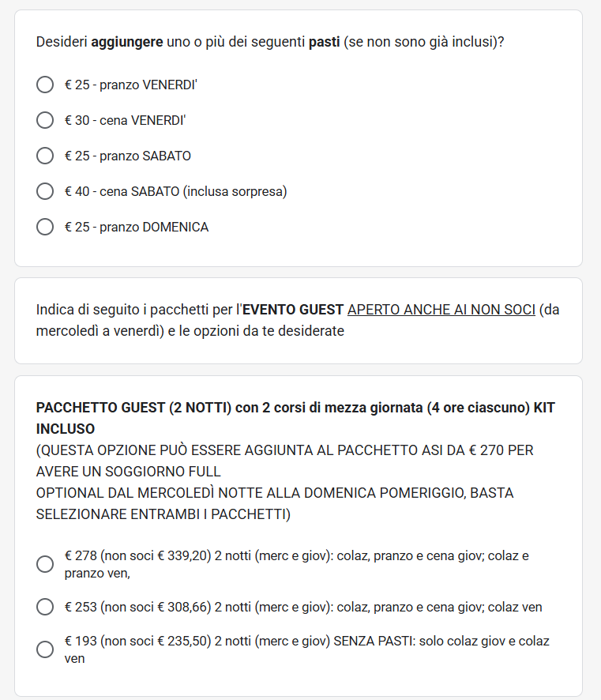Click the EVENTO GUEST section description card

(299, 321)
